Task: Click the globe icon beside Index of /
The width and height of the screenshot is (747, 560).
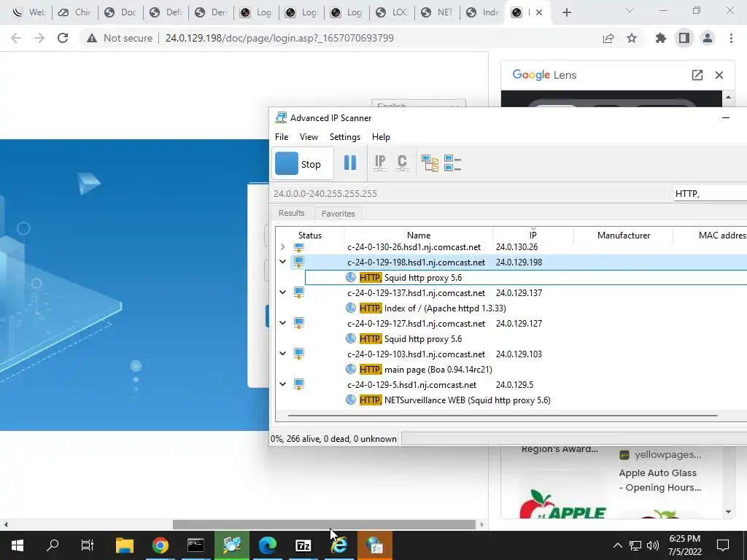Action: pyautogui.click(x=351, y=308)
